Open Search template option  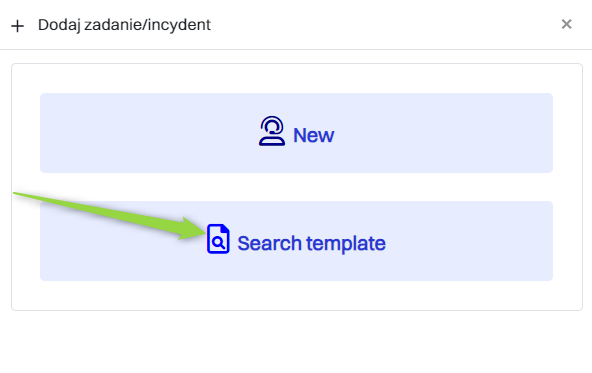tap(296, 241)
